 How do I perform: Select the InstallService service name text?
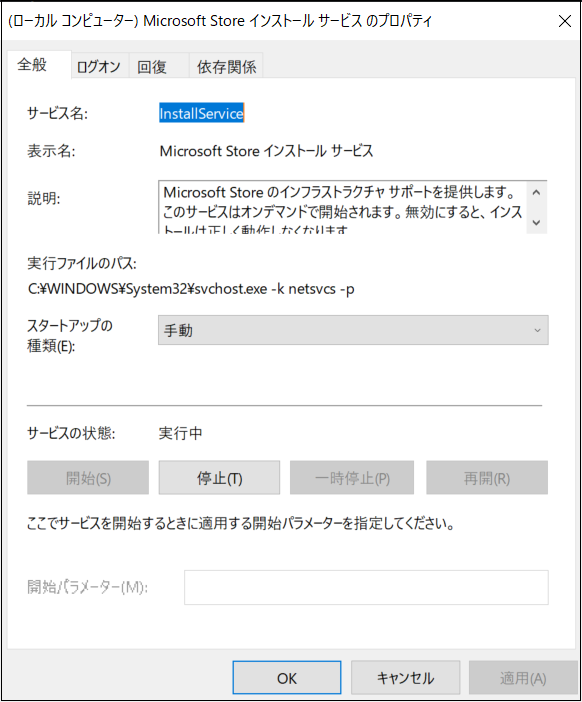(x=201, y=113)
